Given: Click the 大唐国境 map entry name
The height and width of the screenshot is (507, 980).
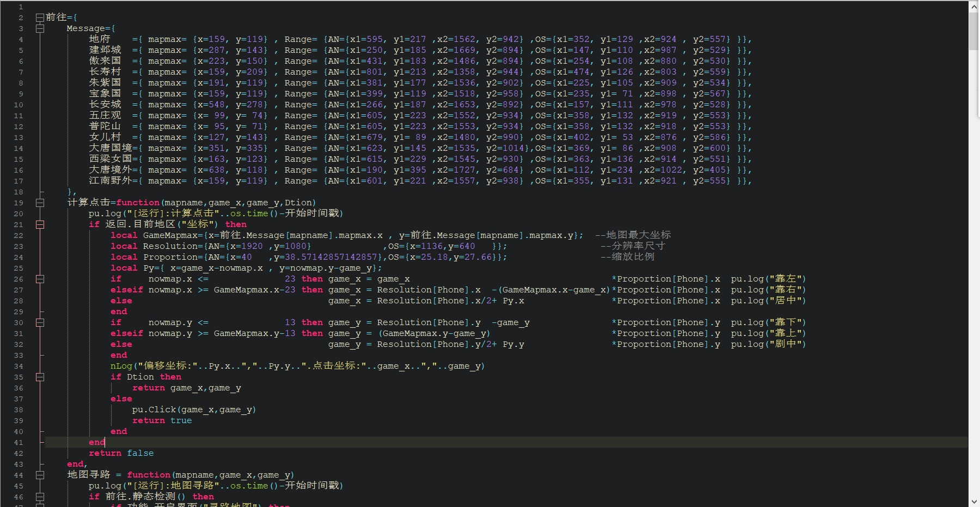Looking at the screenshot, I should (x=111, y=148).
